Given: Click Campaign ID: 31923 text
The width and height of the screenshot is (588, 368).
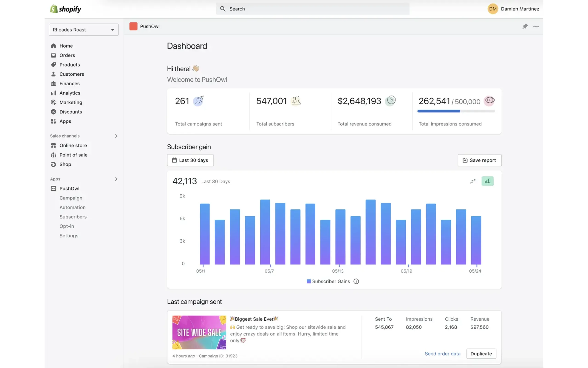Looking at the screenshot, I should [218, 356].
